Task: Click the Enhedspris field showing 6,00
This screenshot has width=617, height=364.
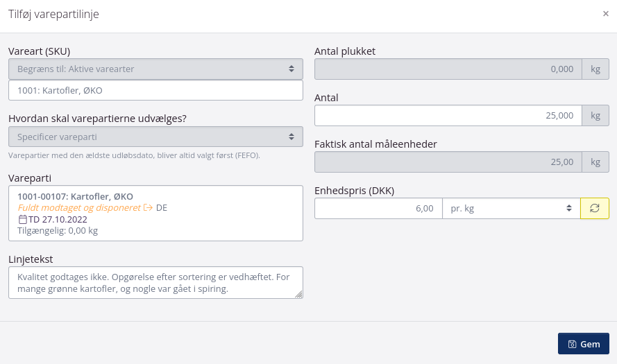Action: tap(378, 208)
